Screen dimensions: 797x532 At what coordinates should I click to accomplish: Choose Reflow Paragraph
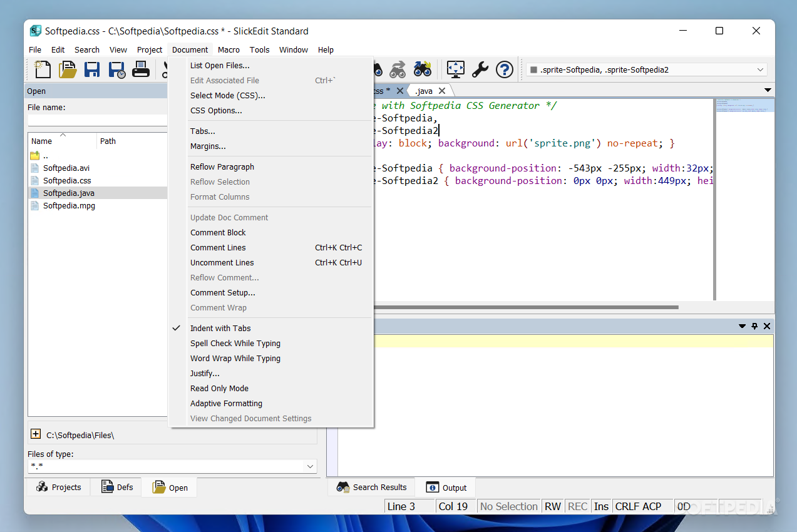[222, 166]
